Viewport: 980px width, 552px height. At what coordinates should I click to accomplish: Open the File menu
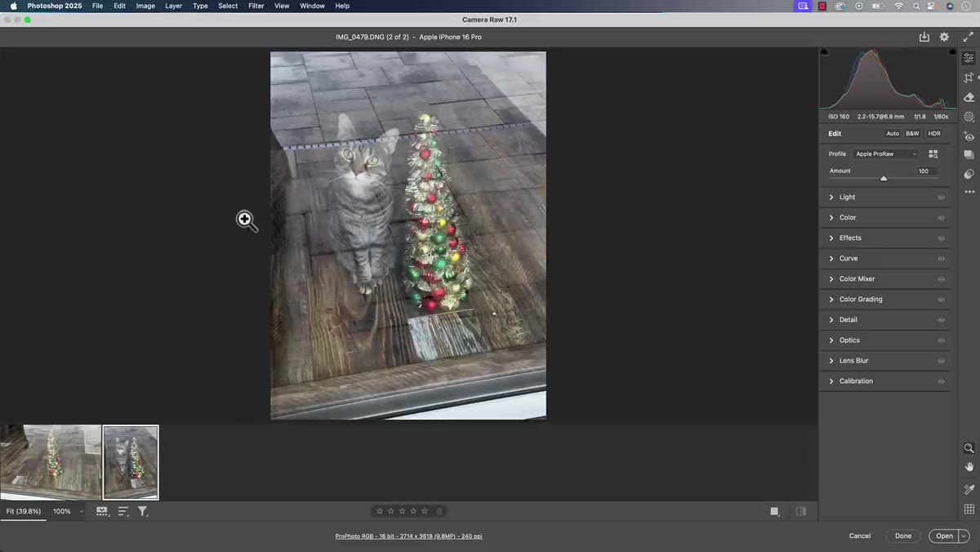(x=97, y=6)
